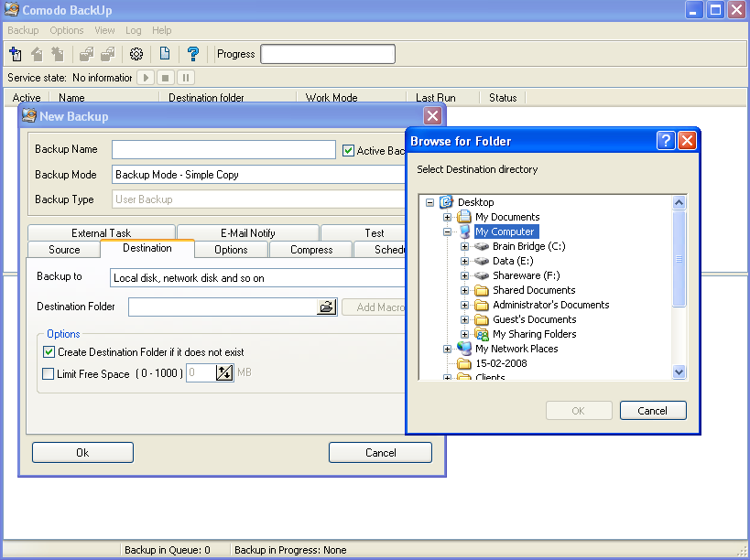Switch to the Source tab

(x=64, y=250)
